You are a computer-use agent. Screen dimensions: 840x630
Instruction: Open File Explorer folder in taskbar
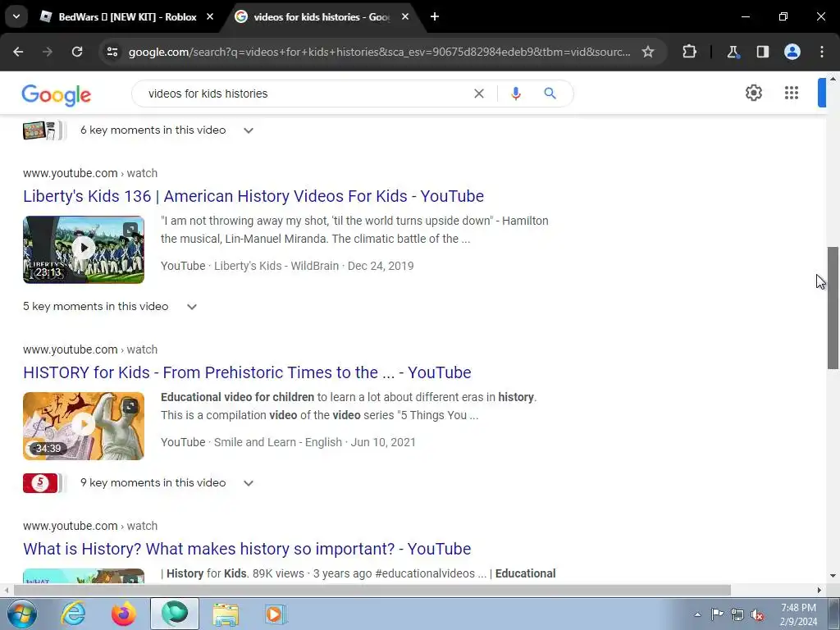[x=226, y=614]
